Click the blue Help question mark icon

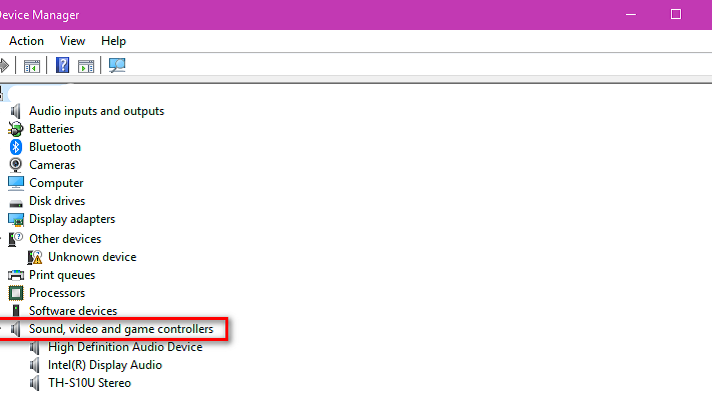point(62,65)
